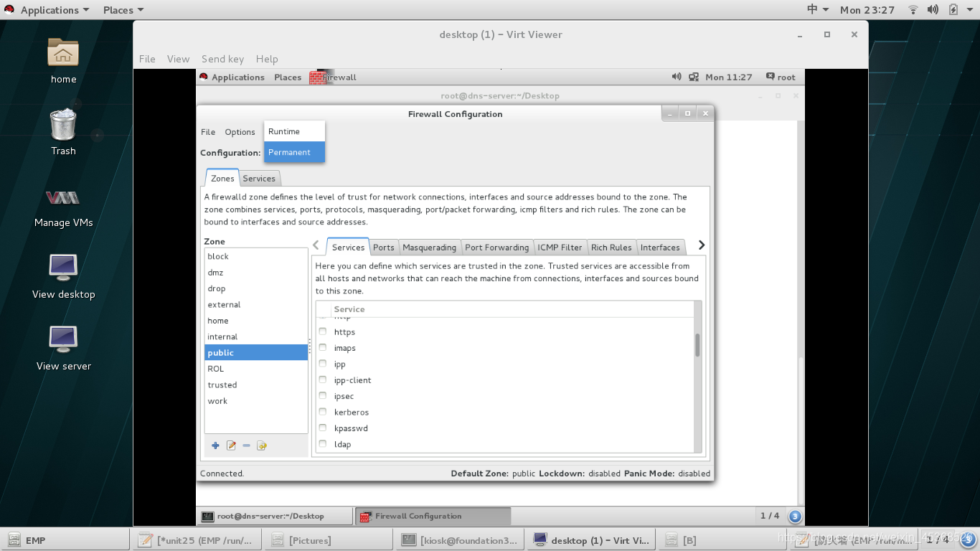
Task: Enable the imaps service checkbox
Action: (323, 348)
